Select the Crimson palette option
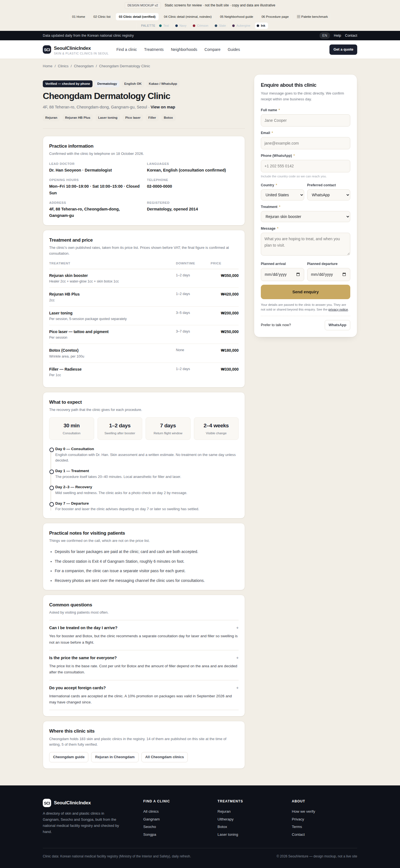This screenshot has height=868, width=400. 200,26
